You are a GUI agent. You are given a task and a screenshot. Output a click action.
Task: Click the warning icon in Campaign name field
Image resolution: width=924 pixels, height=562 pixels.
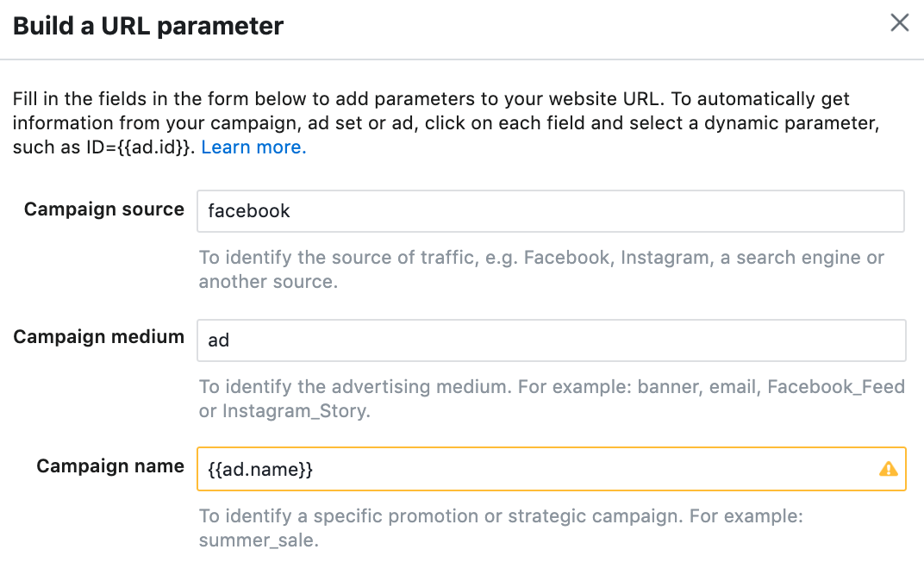point(888,469)
